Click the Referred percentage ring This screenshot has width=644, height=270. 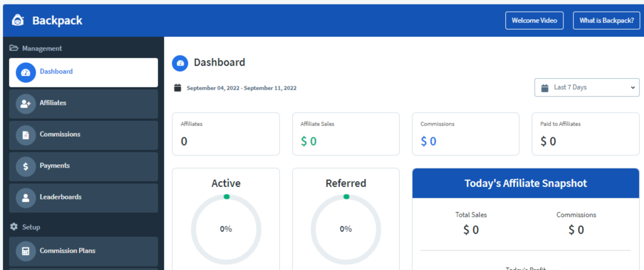tap(346, 229)
